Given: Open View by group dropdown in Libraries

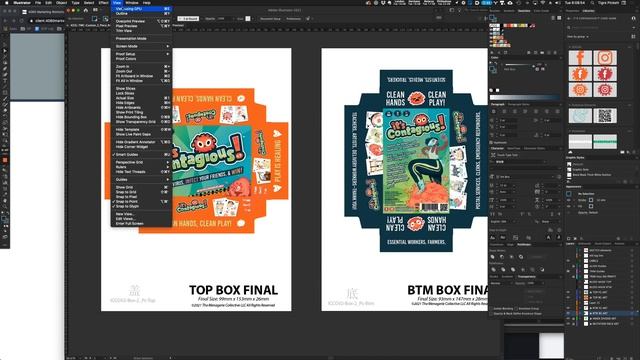Looking at the screenshot, I should [578, 37].
